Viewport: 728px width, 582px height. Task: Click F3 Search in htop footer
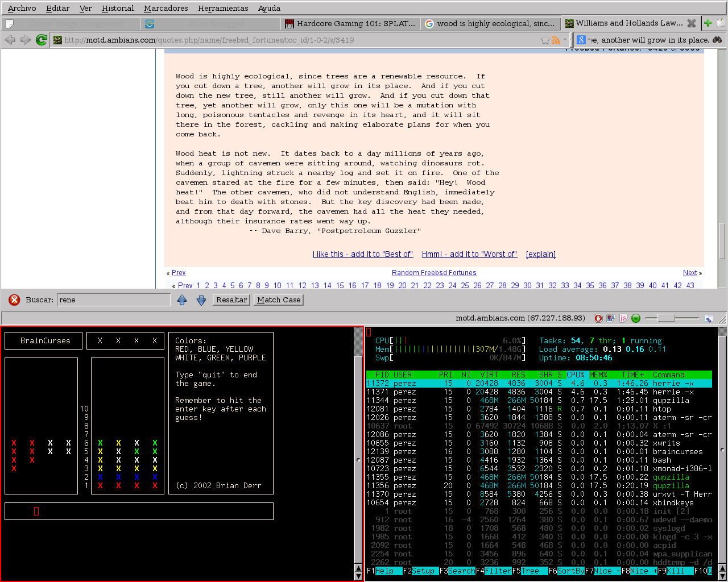tap(457, 571)
